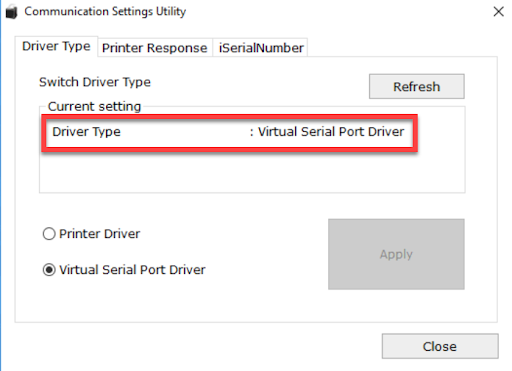The height and width of the screenshot is (371, 512).
Task: Switch to the Driver Type tab
Action: coord(56,46)
